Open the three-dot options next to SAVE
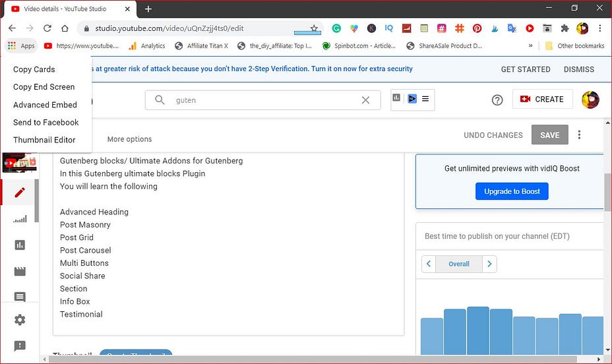Screen dimensions: 612x364 (x=579, y=135)
